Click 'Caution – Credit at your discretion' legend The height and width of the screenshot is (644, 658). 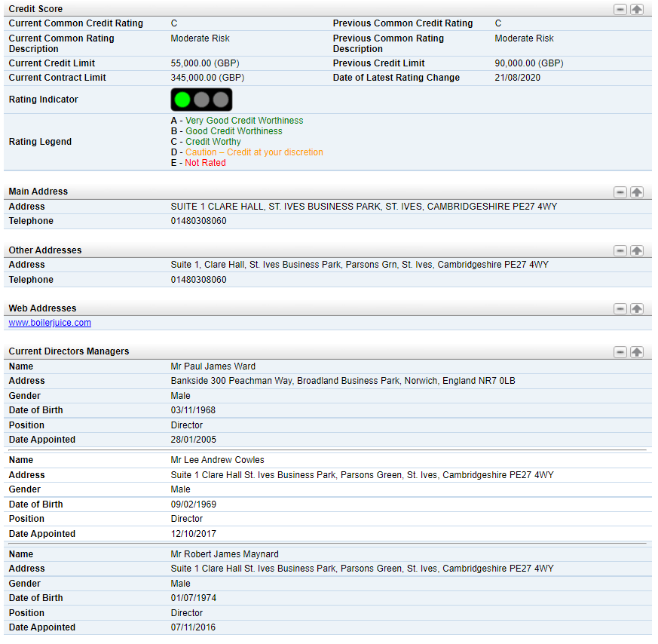coord(254,152)
